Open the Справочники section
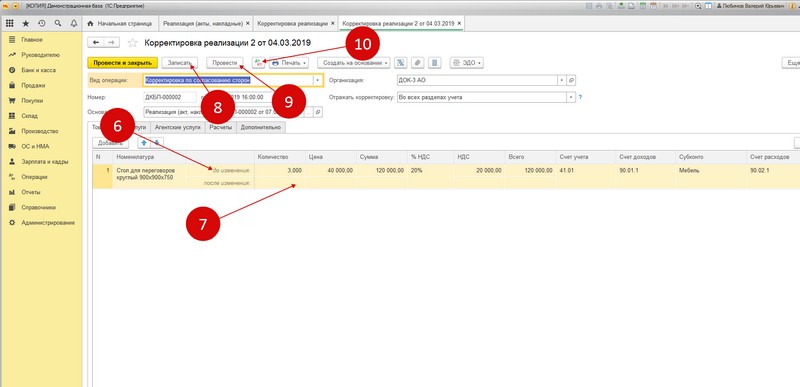This screenshot has width=800, height=387. [38, 208]
